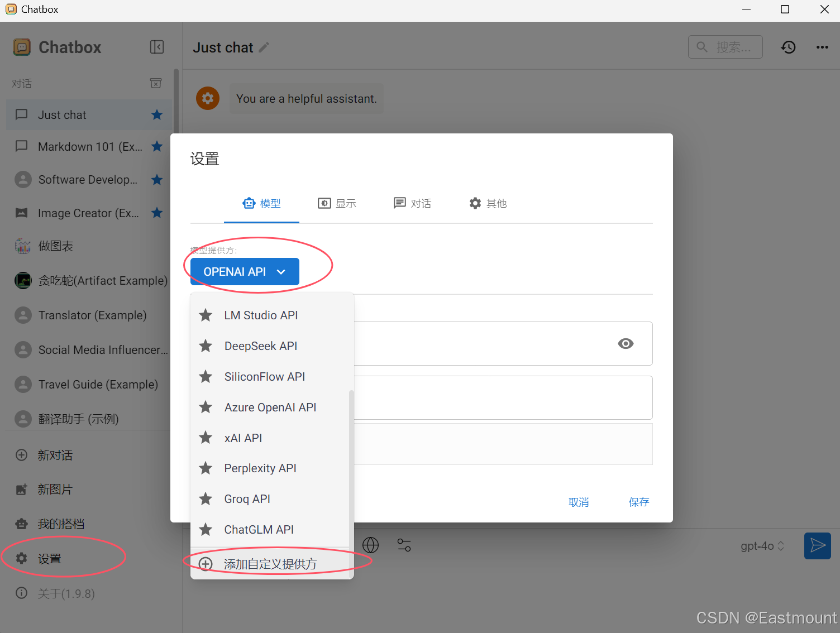Screen dimensions: 840x633
Task: Click 添加自定义提供方 to add custom provider
Action: pyautogui.click(x=269, y=564)
